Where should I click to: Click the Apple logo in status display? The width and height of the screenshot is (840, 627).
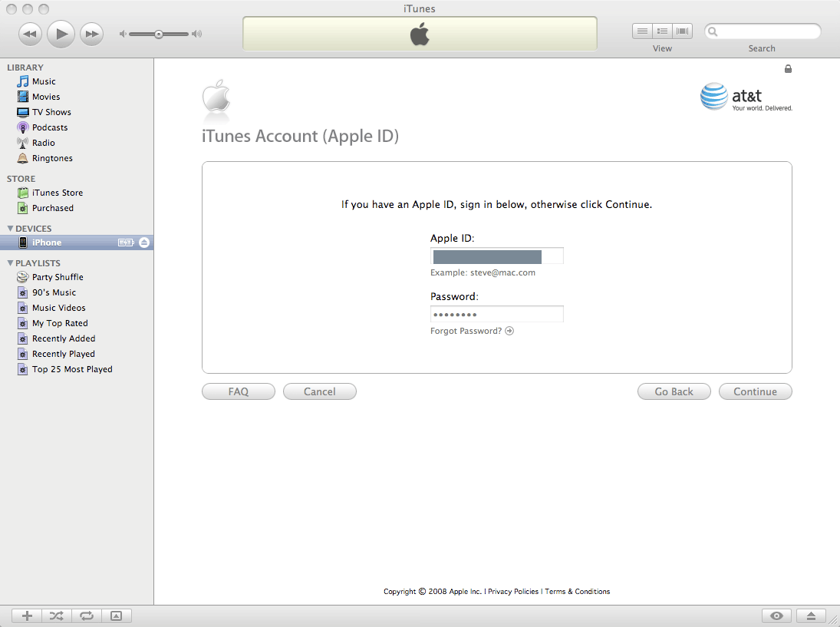420,35
